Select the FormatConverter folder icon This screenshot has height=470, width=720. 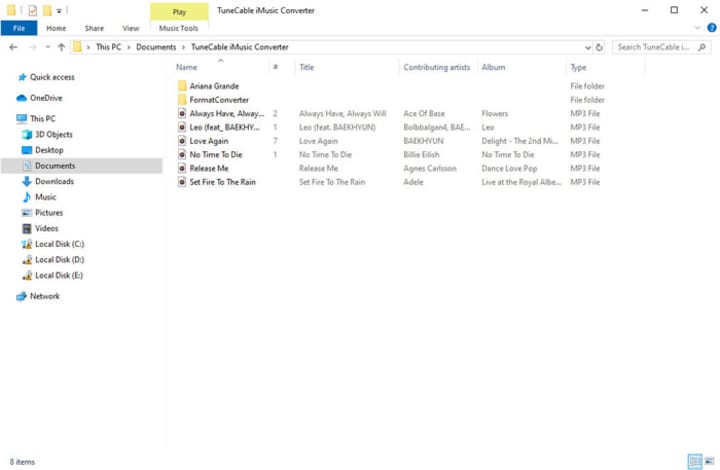182,100
